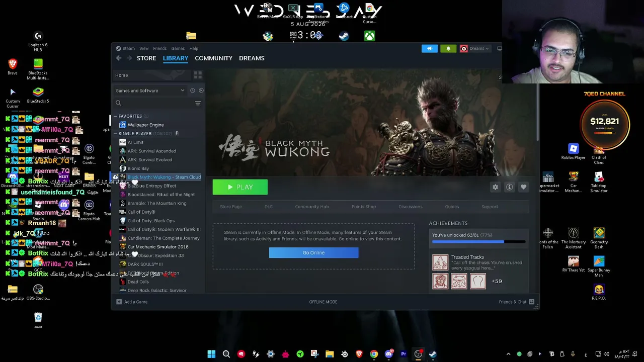Open game settings gear for Wukong
The image size is (644, 362).
pos(495,187)
